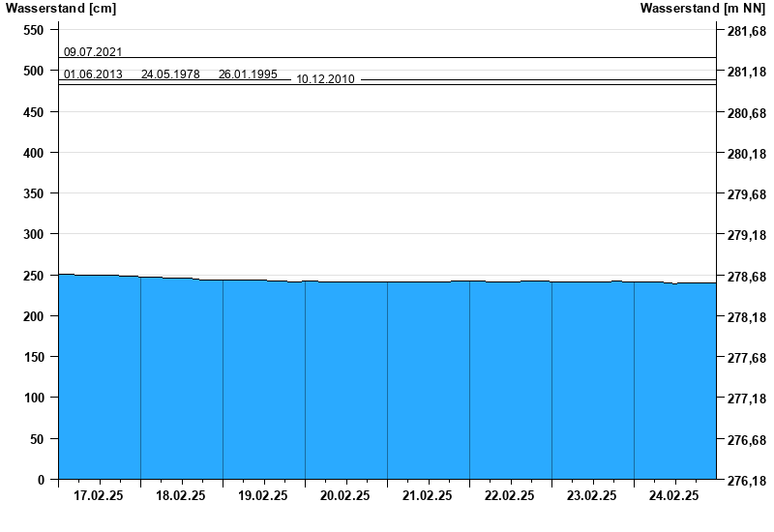Click the 24.05.1978 historic level label
The height and width of the screenshot is (532, 774).
pyautogui.click(x=170, y=74)
